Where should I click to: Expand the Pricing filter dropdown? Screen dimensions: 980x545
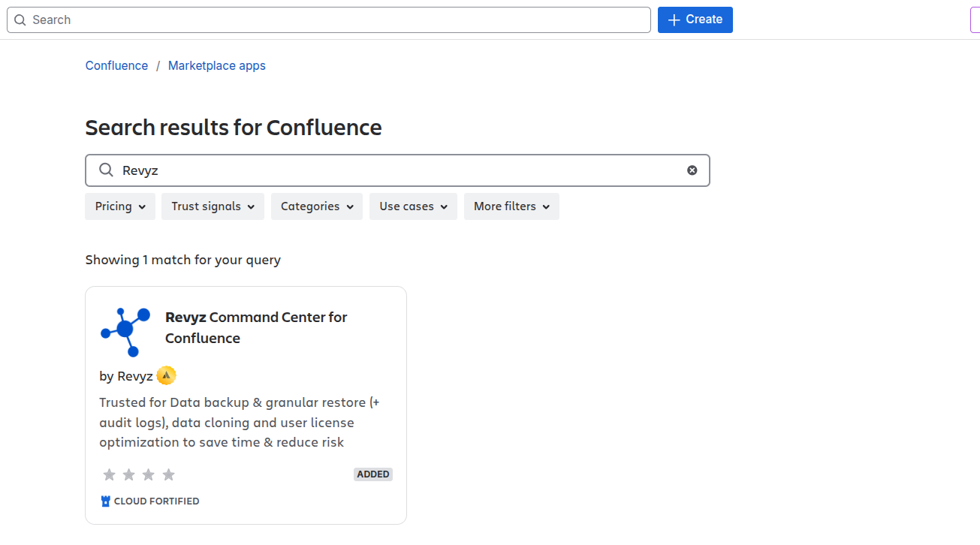tap(120, 206)
